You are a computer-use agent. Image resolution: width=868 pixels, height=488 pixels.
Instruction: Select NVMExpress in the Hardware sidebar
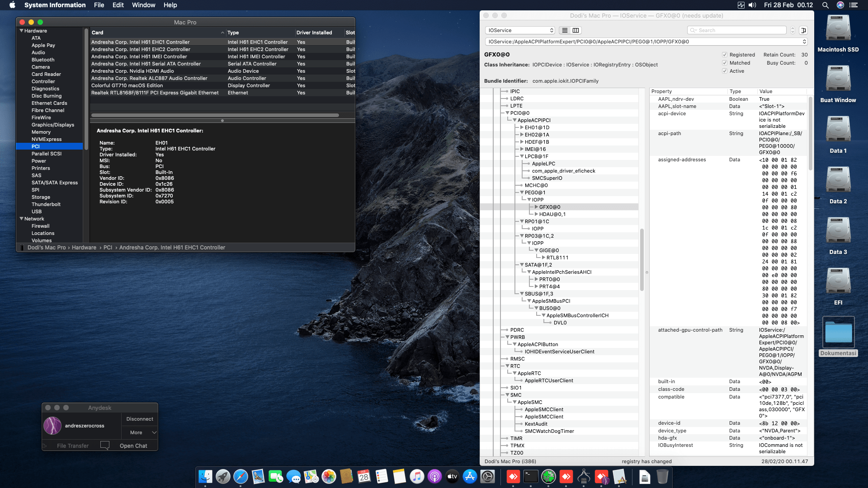click(x=47, y=139)
